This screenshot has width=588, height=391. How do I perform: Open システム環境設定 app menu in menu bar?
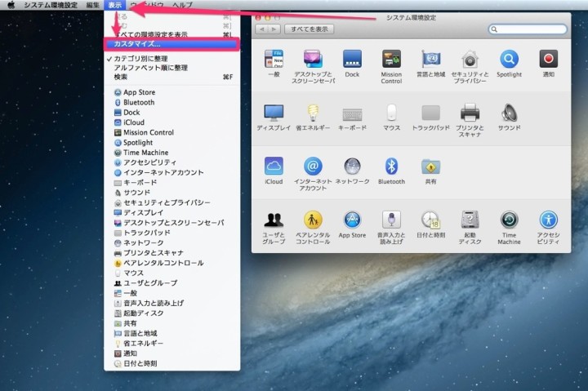pyautogui.click(x=51, y=5)
